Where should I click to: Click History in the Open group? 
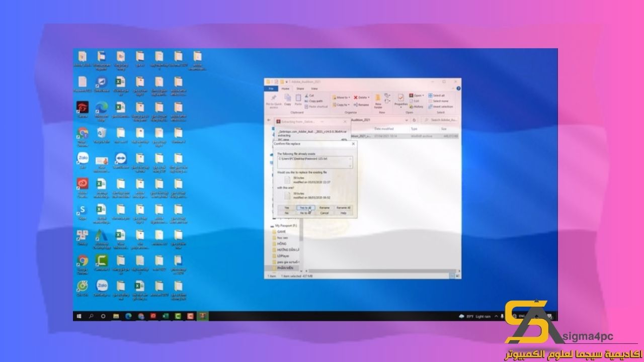(416, 107)
